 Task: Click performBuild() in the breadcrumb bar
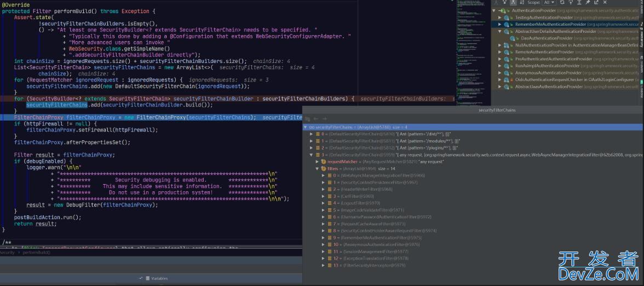pyautogui.click(x=36, y=253)
